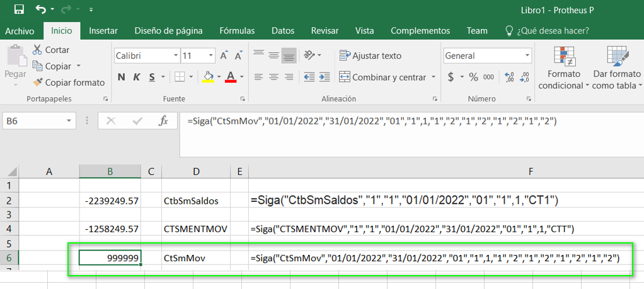Open the Diseño de página tab
Image resolution: width=644 pixels, height=289 pixels.
click(168, 31)
